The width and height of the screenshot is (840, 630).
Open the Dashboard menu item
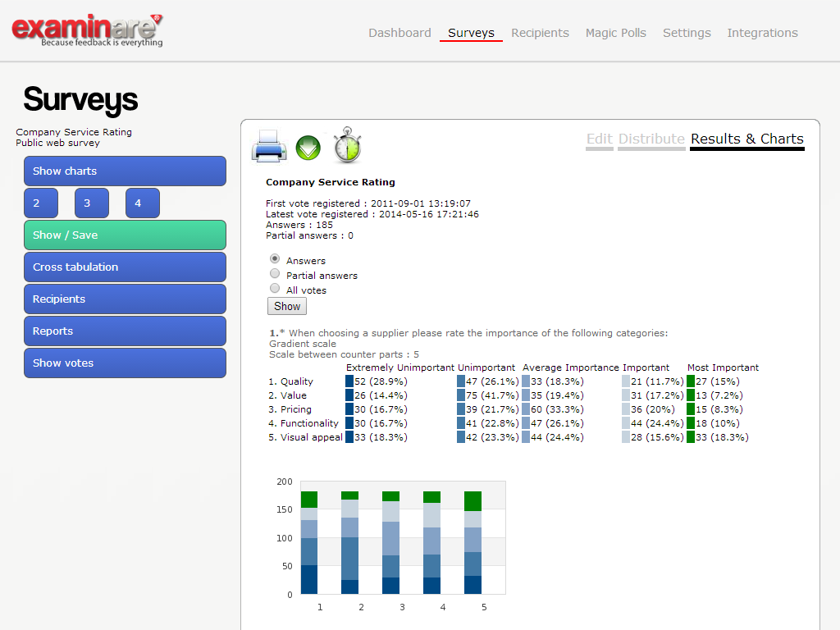tap(399, 33)
